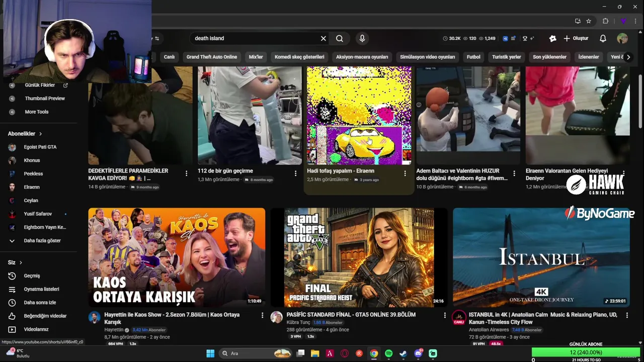Select the Simülasyon video oyunları chip
This screenshot has width=644, height=362.
(427, 57)
